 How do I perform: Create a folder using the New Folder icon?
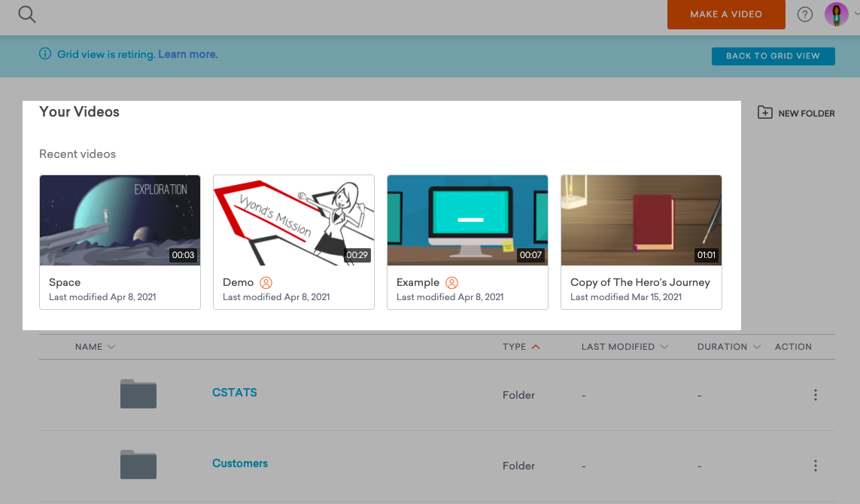point(764,111)
